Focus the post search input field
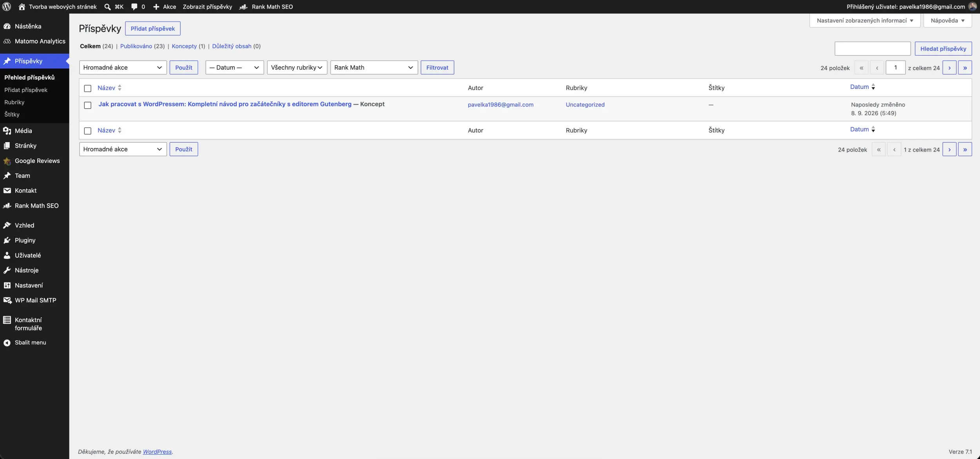The image size is (980, 459). [873, 49]
